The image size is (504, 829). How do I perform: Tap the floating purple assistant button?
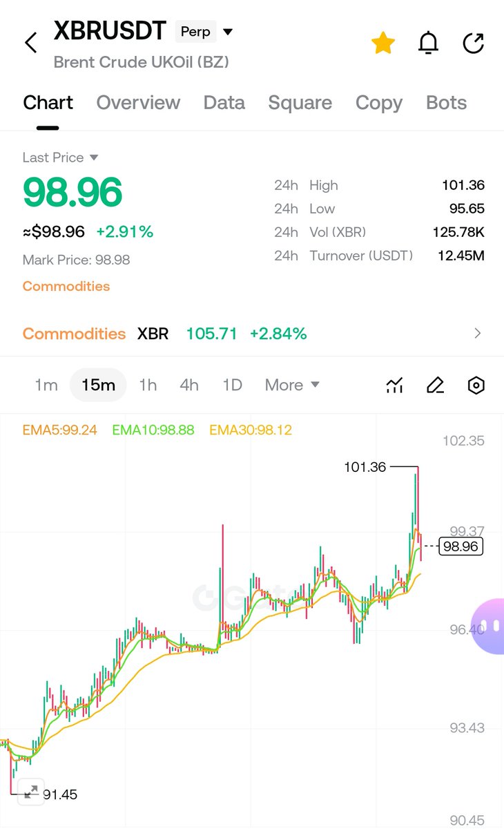(x=489, y=626)
